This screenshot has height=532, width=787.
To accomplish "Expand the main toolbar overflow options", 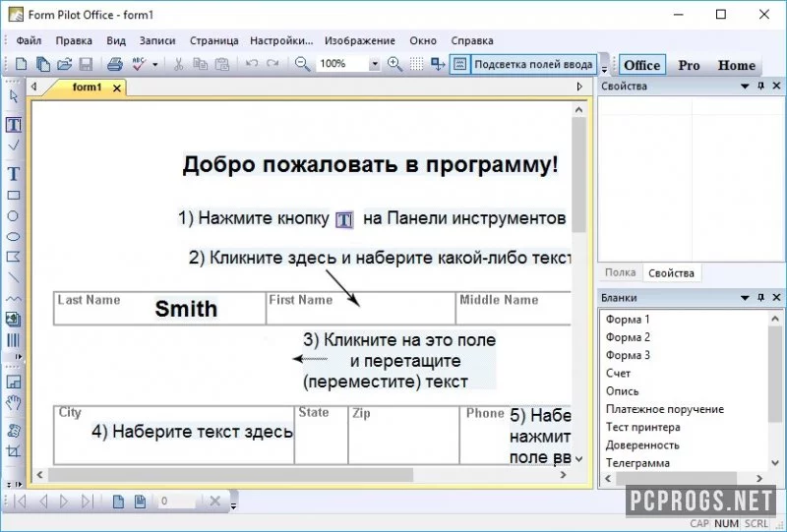I will coord(604,70).
